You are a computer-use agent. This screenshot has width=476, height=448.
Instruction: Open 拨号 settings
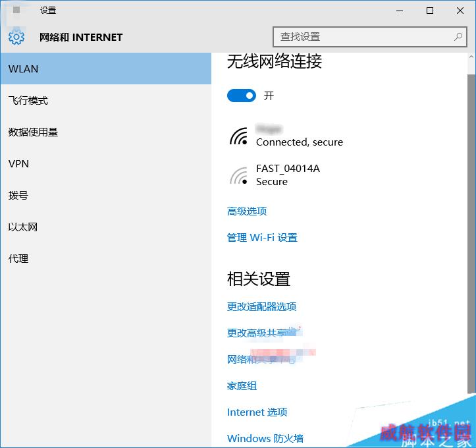[x=105, y=195]
